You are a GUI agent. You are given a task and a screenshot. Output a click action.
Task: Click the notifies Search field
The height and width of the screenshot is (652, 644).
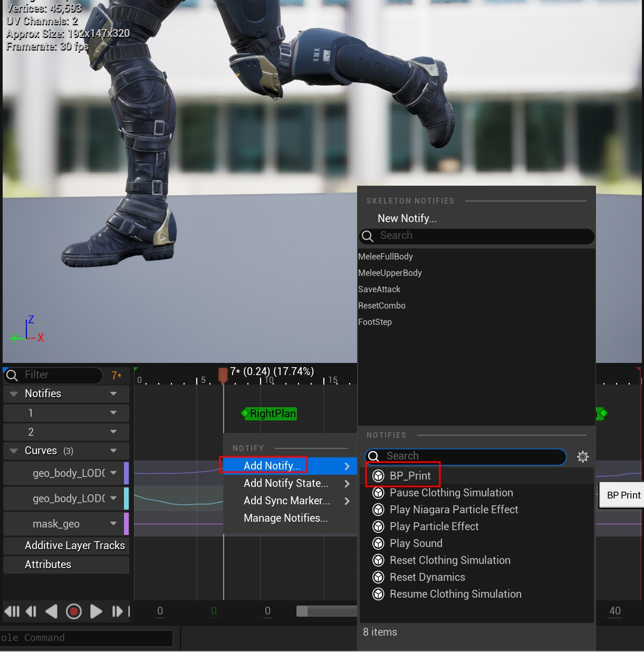(466, 456)
